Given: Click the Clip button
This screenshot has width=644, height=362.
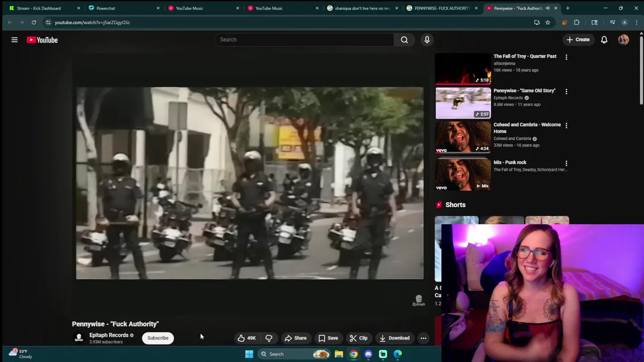Looking at the screenshot, I should tap(358, 338).
